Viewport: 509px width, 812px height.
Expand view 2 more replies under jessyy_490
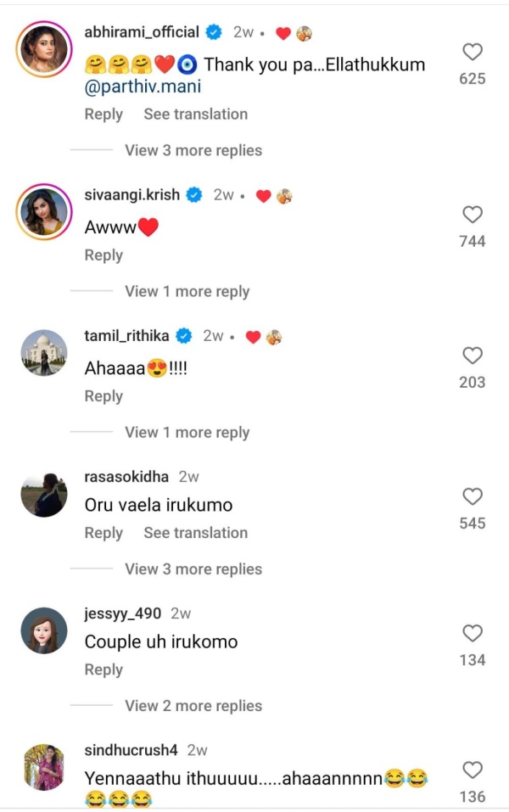coord(193,705)
